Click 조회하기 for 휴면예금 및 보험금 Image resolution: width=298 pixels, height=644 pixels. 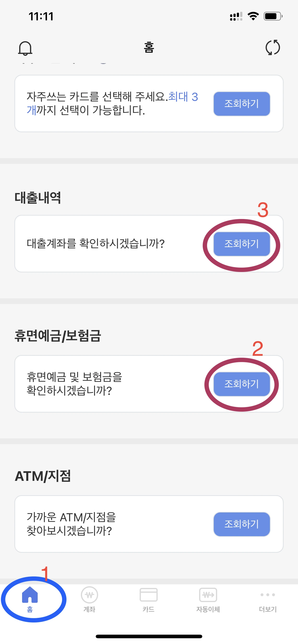point(242,384)
